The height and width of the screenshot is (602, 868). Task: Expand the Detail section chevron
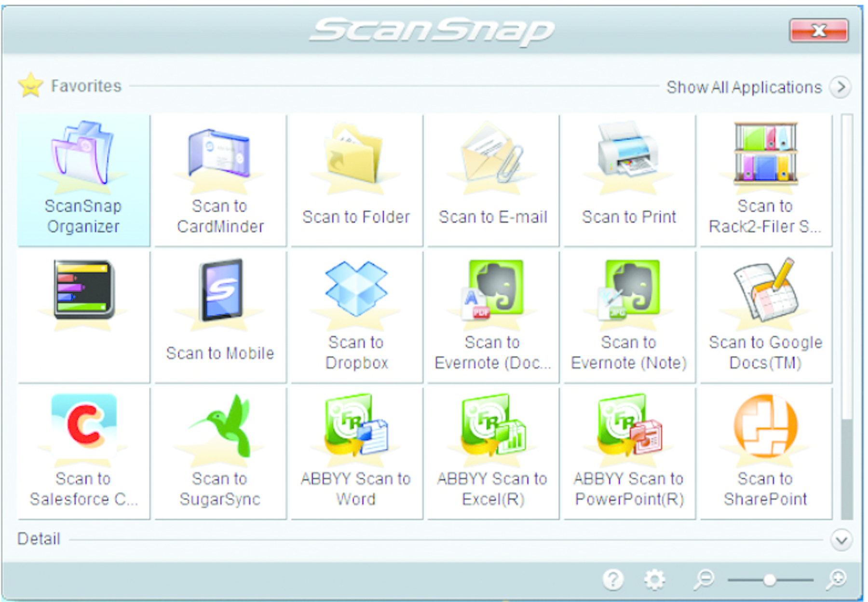841,540
